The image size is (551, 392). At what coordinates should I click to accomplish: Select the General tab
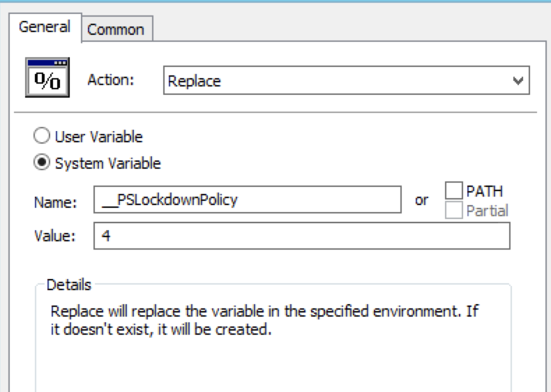[x=45, y=27]
